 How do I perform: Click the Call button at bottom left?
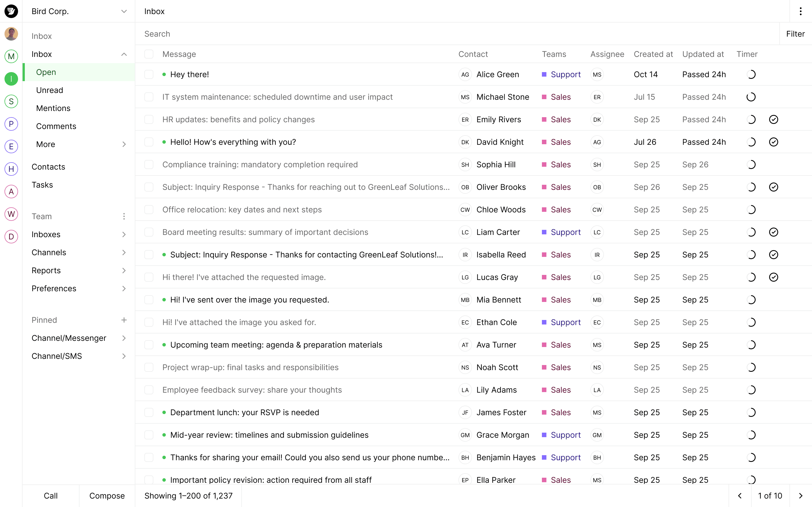coord(51,495)
